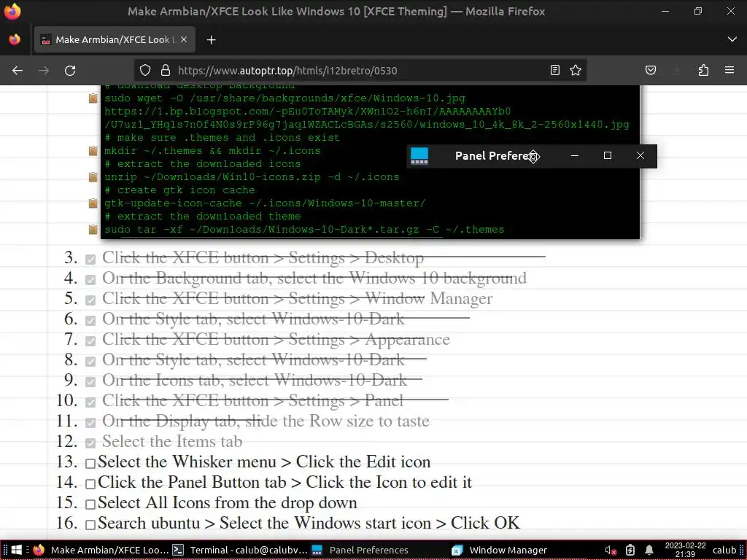
Task: Click the URL address field
Action: tap(360, 71)
